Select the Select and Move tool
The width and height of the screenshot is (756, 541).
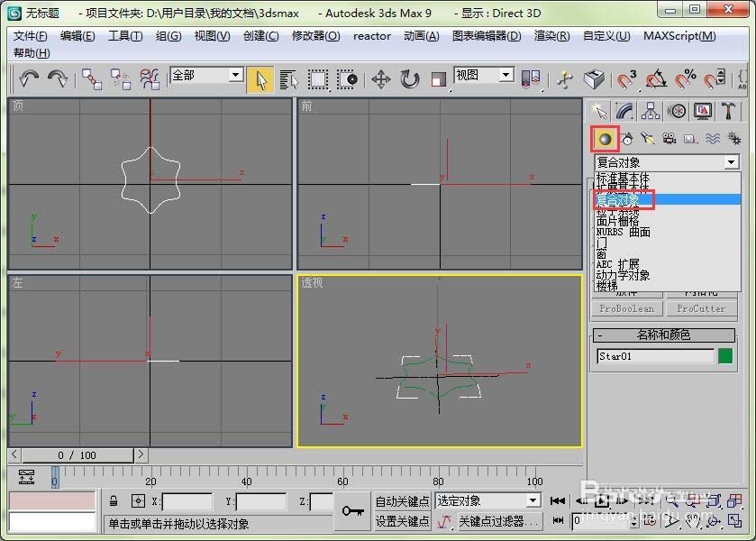381,79
